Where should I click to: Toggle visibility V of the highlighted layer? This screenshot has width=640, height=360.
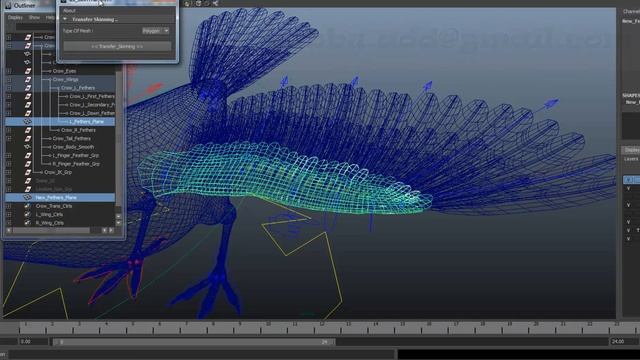pos(629,180)
